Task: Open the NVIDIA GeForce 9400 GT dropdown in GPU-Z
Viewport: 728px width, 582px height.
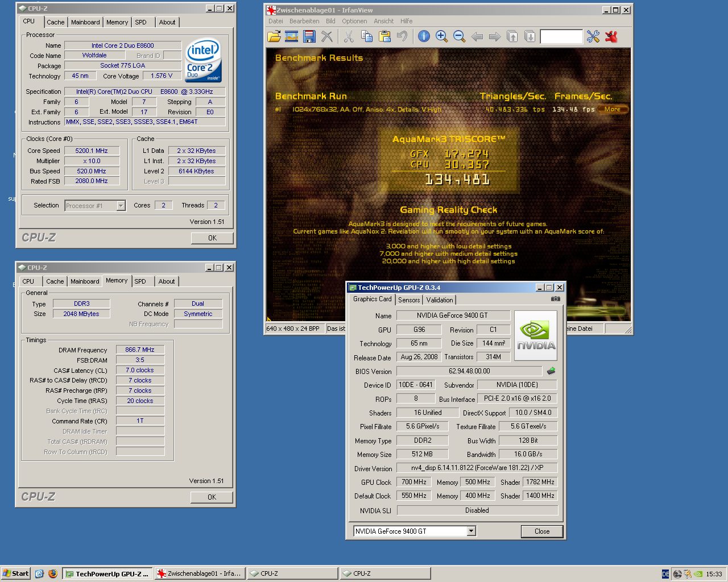Action: pyautogui.click(x=414, y=531)
